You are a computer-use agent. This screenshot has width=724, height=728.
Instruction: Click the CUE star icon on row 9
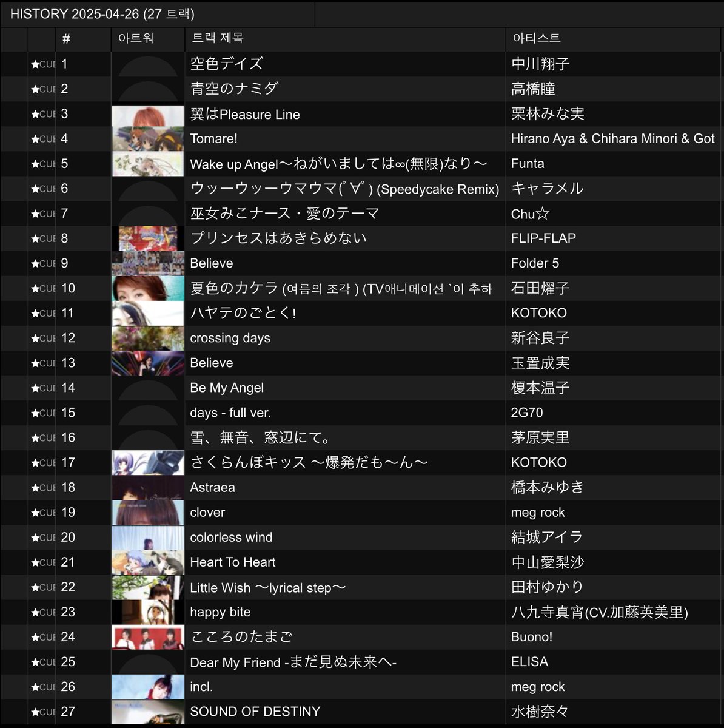(35, 263)
